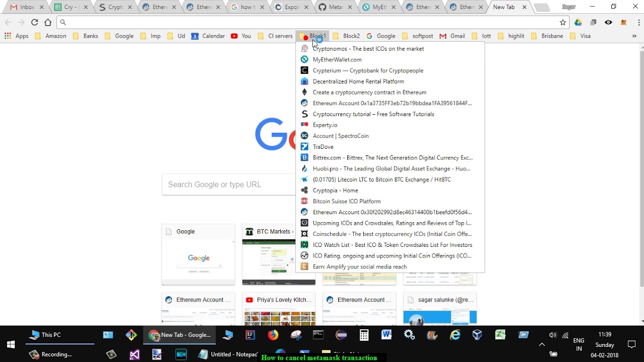
Task: Open Cryptocurrency tutorial bookmark
Action: (x=390, y=114)
